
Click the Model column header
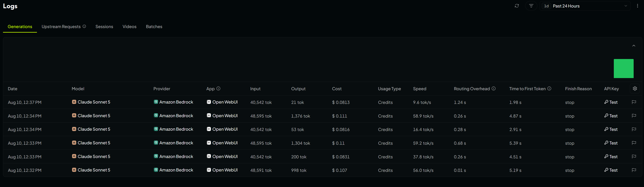(78, 89)
